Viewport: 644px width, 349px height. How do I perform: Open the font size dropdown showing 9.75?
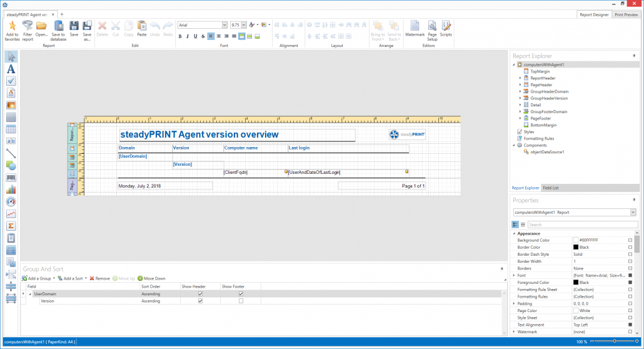(x=244, y=25)
